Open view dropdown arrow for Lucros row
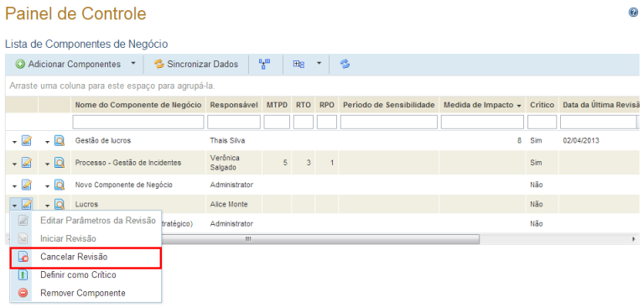Viewport: 644px width, 308px height. [x=48, y=205]
